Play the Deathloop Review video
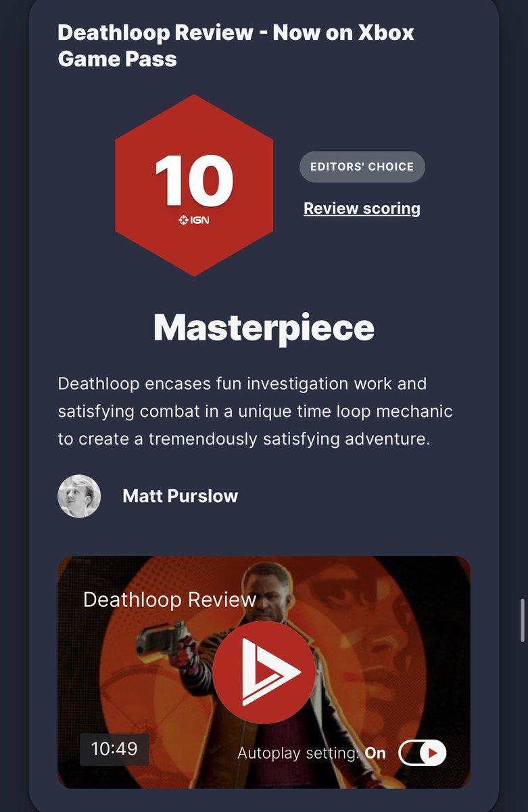Viewport: 528px width, 812px height. 264,673
